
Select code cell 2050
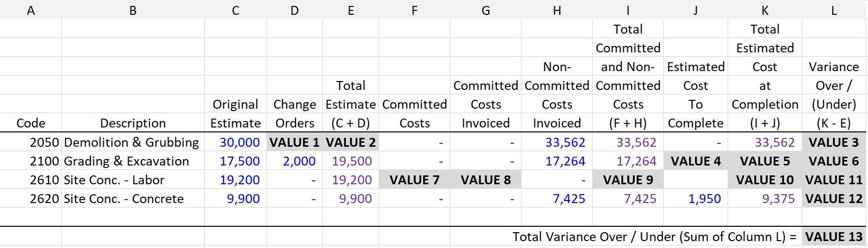(x=31, y=142)
